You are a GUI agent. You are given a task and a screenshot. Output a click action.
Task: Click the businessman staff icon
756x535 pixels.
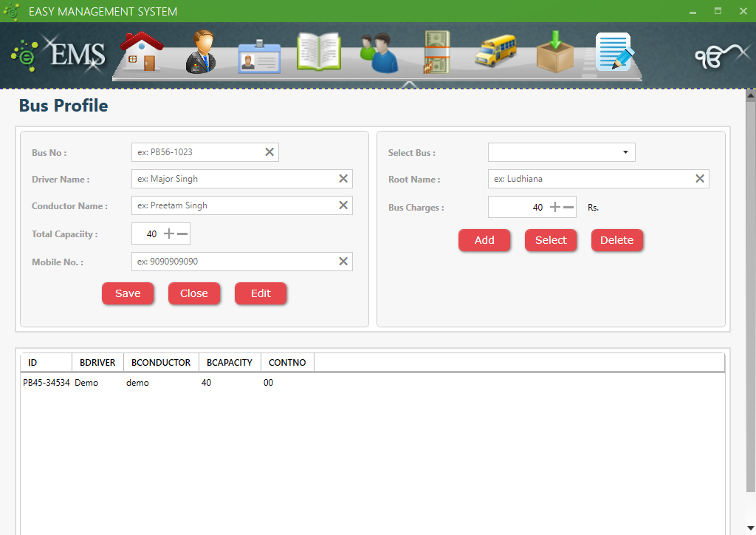click(x=200, y=52)
